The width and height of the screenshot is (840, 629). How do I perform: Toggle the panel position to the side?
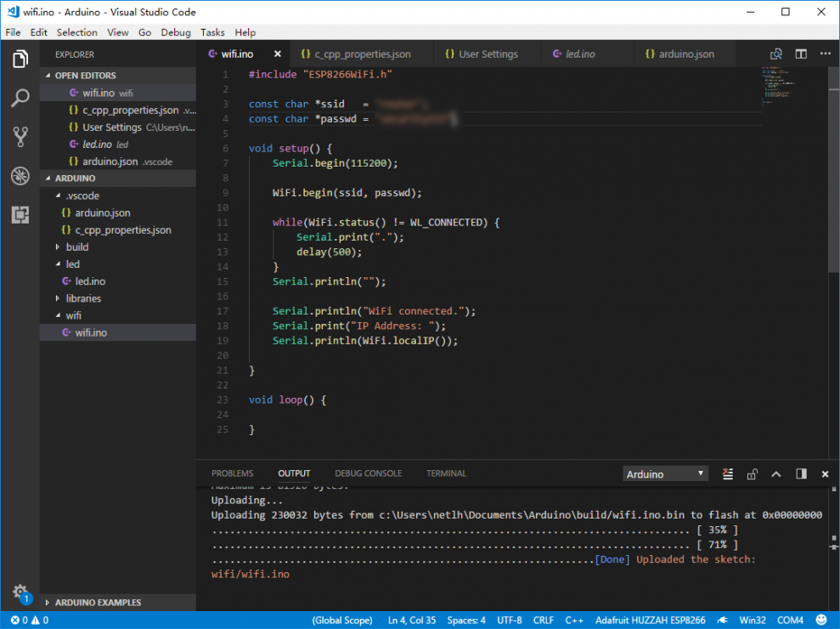(801, 473)
